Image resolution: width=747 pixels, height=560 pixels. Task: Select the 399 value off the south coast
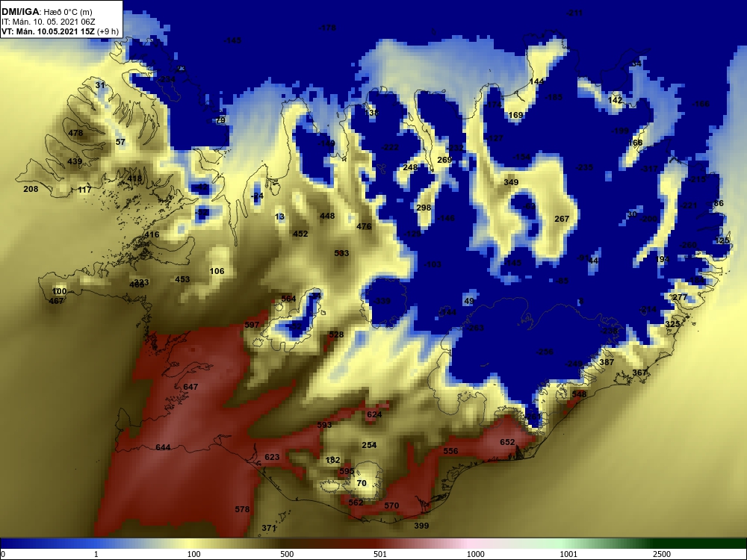tap(421, 526)
